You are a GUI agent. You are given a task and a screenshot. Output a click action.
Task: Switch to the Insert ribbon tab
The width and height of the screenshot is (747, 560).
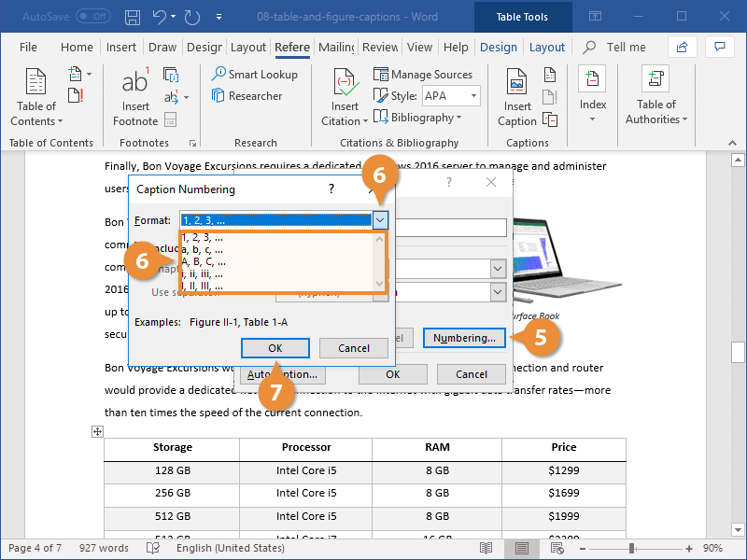tap(121, 48)
